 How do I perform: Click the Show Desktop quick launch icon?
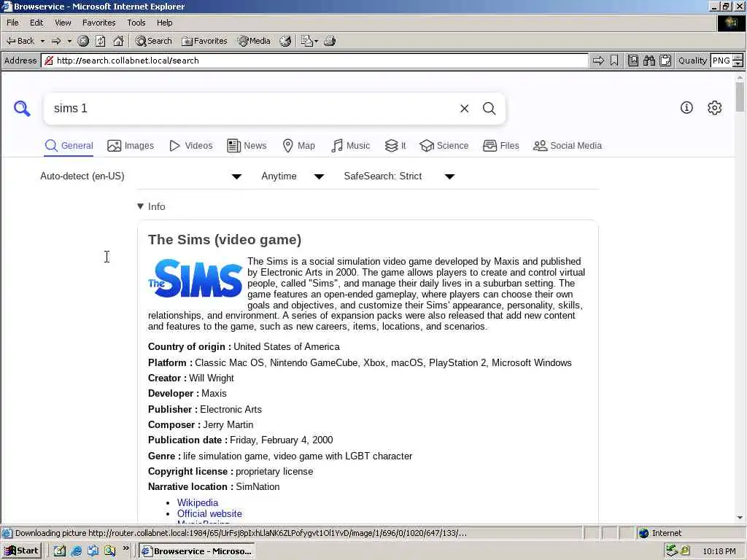(x=60, y=551)
